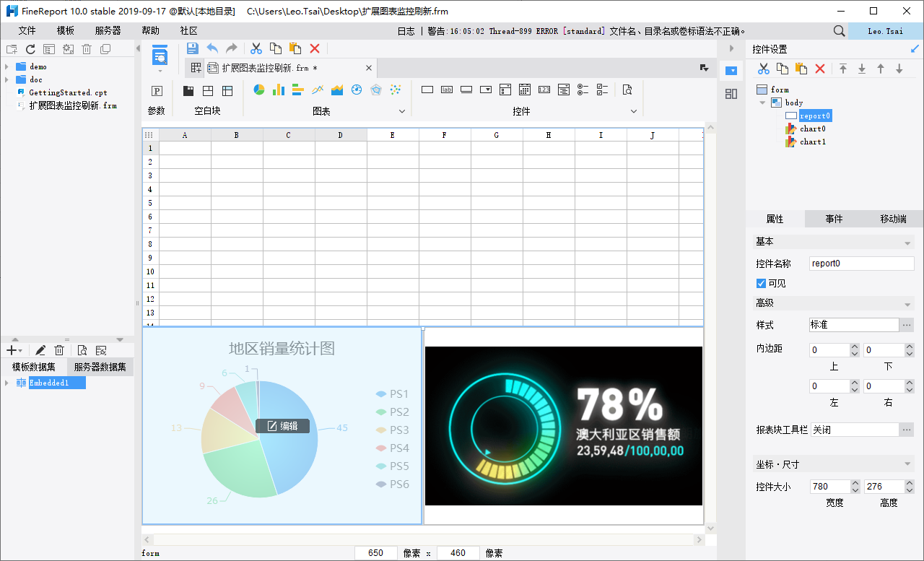The height and width of the screenshot is (561, 924).
Task: Click the search magnifier in menu bar
Action: click(x=839, y=31)
